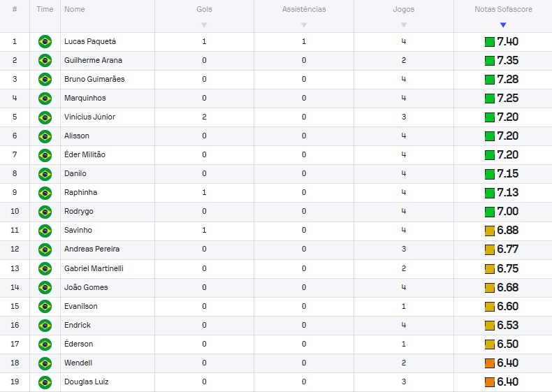Click Brazil flag icon in Savinho row

(45, 231)
